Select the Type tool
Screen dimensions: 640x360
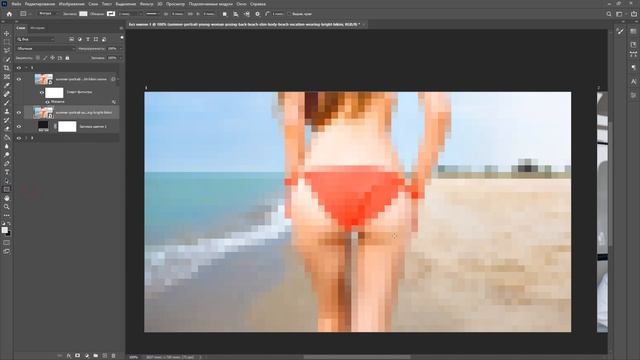pos(7,172)
